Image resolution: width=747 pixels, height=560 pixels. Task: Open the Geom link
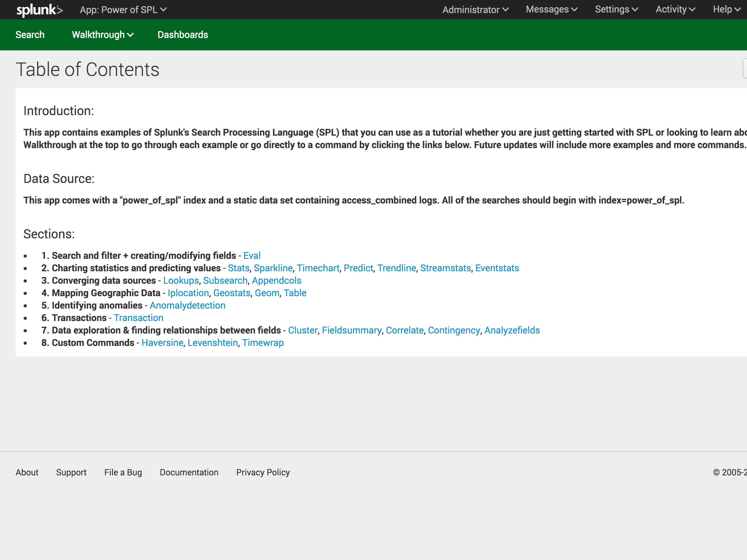267,293
